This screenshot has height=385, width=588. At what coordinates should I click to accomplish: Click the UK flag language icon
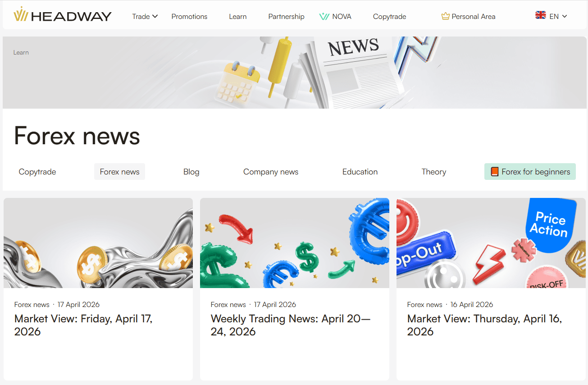coord(540,15)
